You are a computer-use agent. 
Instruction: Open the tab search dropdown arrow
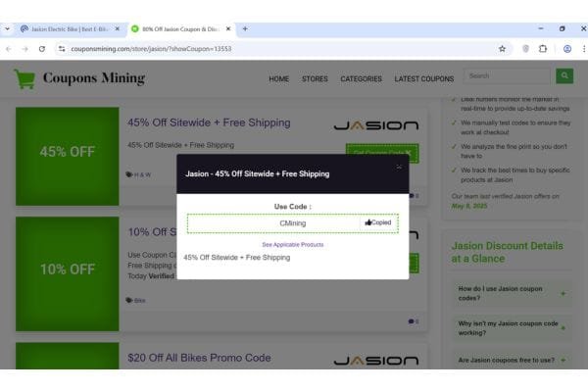click(7, 28)
